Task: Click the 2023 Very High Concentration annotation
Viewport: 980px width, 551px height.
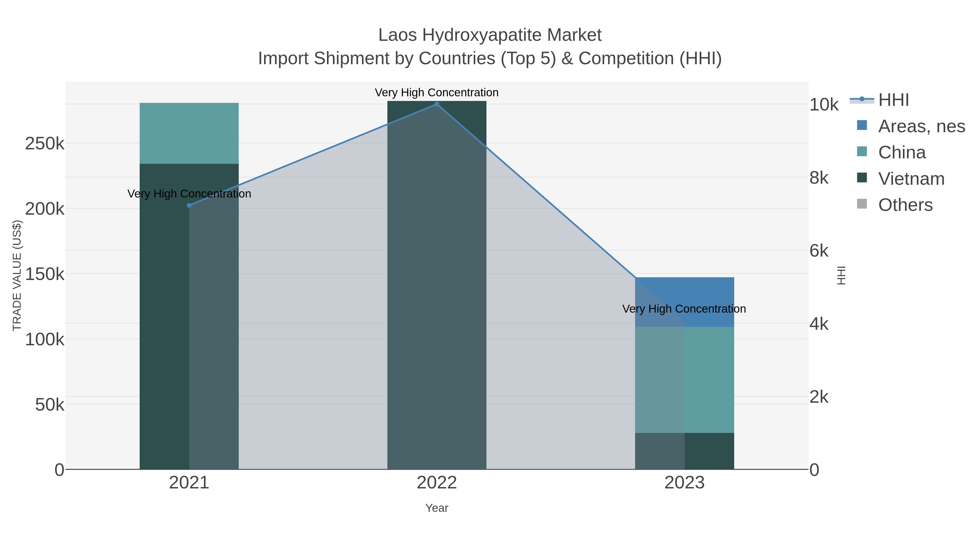Action: [684, 309]
